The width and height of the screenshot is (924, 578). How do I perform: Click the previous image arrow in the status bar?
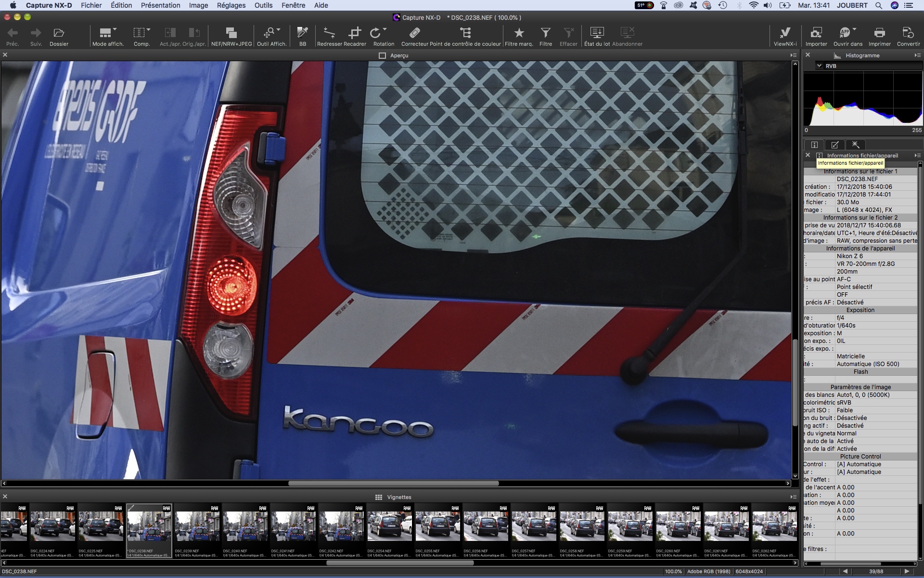(x=846, y=571)
